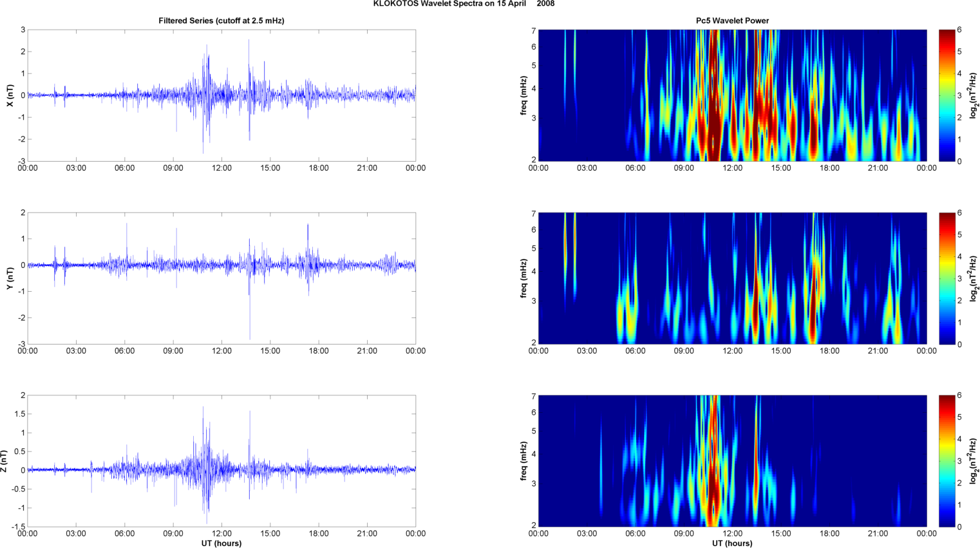
Task: Select the Pc5 Wavelet Power heading
Action: point(732,21)
